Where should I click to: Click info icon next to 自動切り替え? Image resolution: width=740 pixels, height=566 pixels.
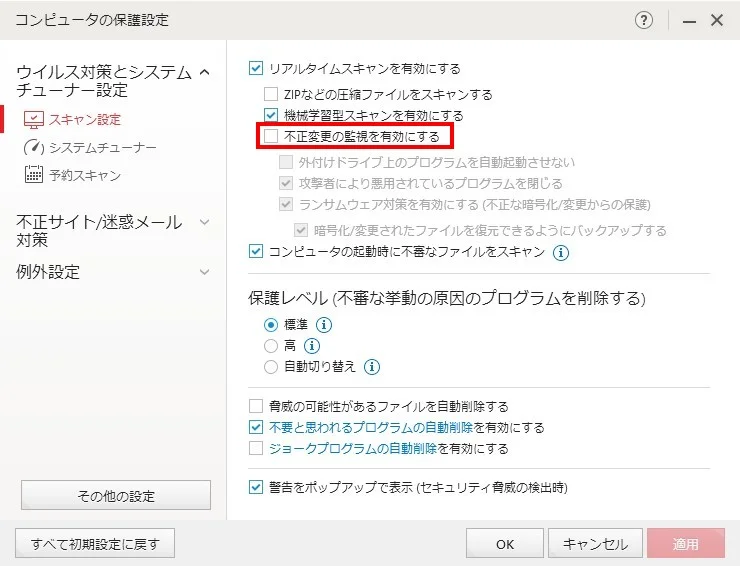coord(372,367)
